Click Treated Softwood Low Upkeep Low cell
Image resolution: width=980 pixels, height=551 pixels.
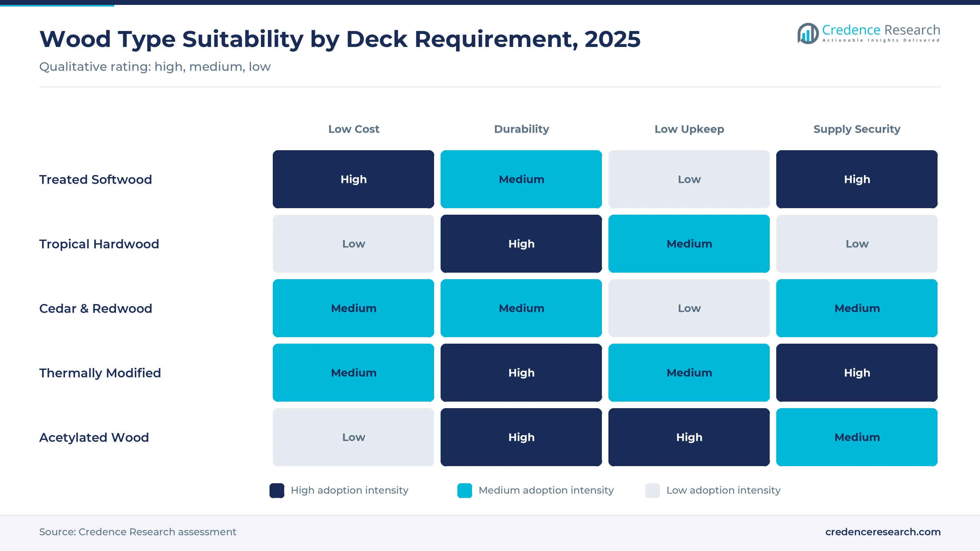pyautogui.click(x=689, y=179)
